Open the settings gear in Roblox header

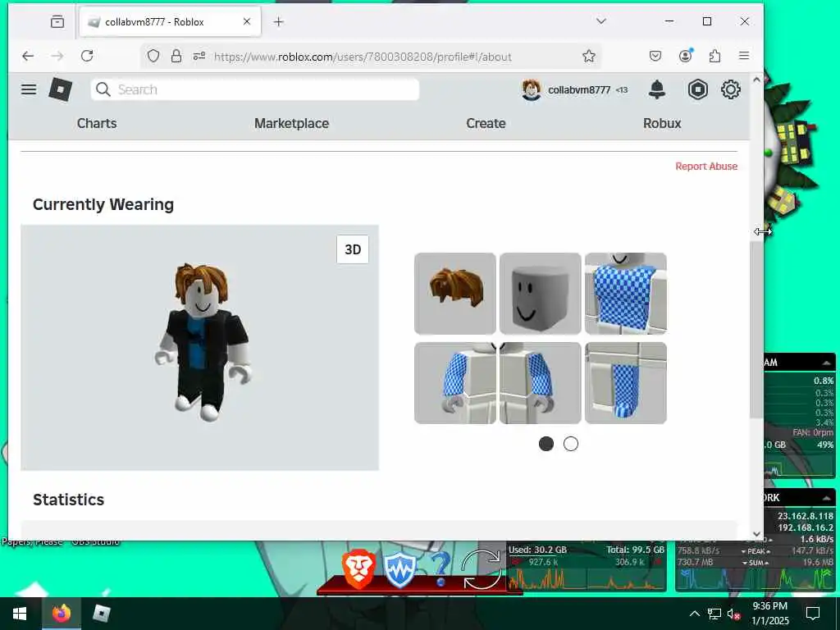pyautogui.click(x=731, y=89)
